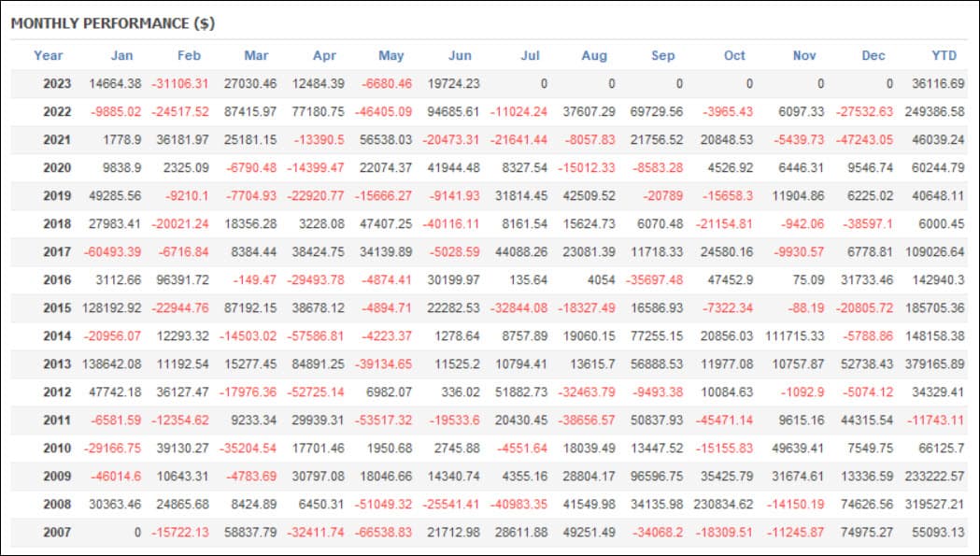This screenshot has width=980, height=556.
Task: Select the January 2017 value -60493.39
Action: tap(112, 252)
